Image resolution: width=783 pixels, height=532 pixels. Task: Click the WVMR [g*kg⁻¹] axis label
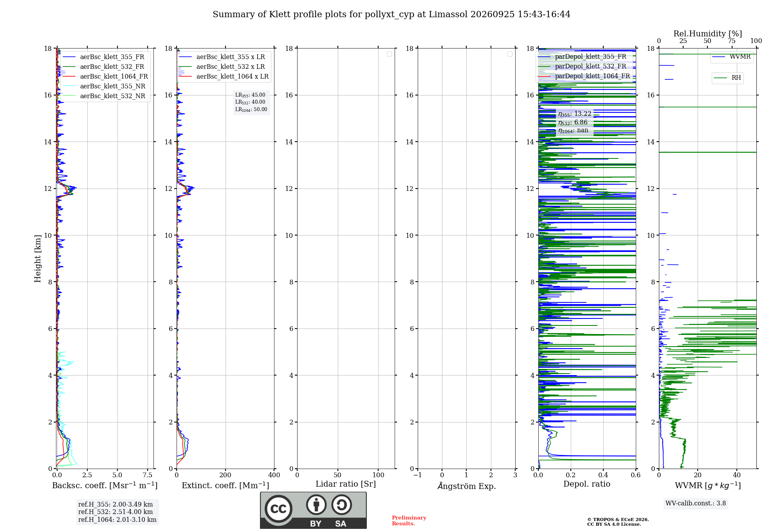click(708, 485)
